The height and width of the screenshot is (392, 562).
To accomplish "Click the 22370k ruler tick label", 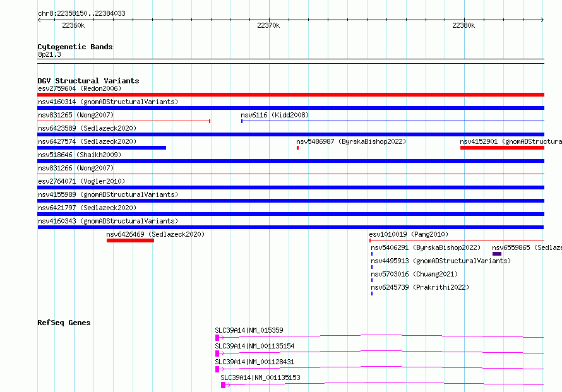I will click(268, 25).
